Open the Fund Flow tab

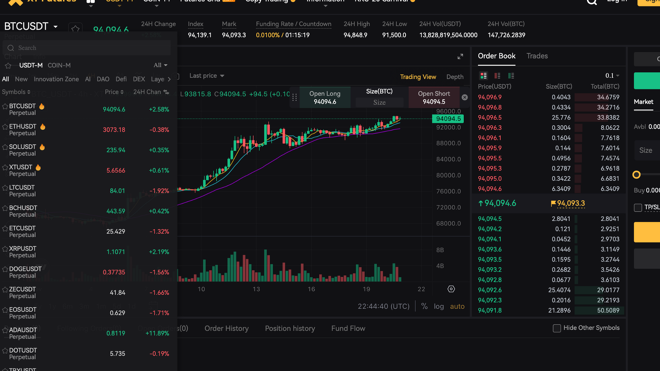coord(348,328)
